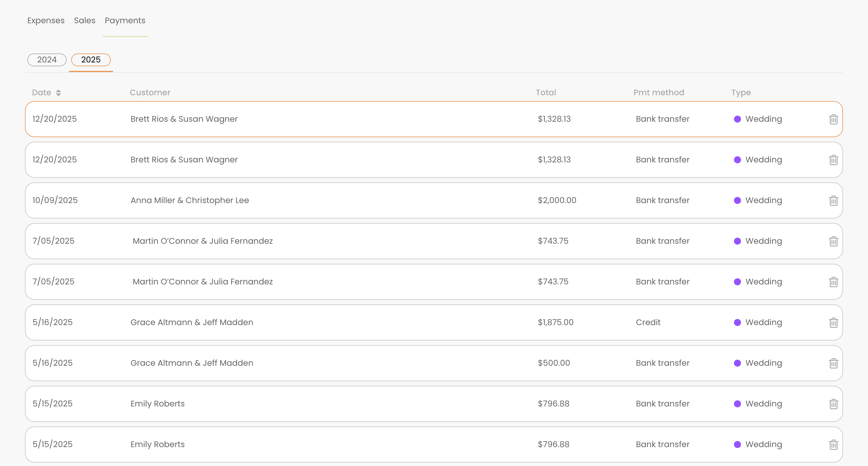Screen dimensions: 868x466
Task: Switch to the Expenses tab
Action: point(46,21)
